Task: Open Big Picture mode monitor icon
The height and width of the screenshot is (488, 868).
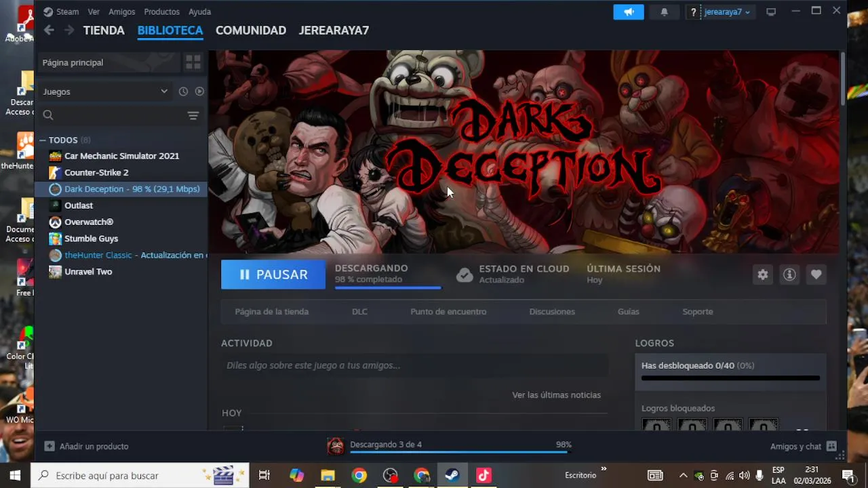Action: coord(771,12)
